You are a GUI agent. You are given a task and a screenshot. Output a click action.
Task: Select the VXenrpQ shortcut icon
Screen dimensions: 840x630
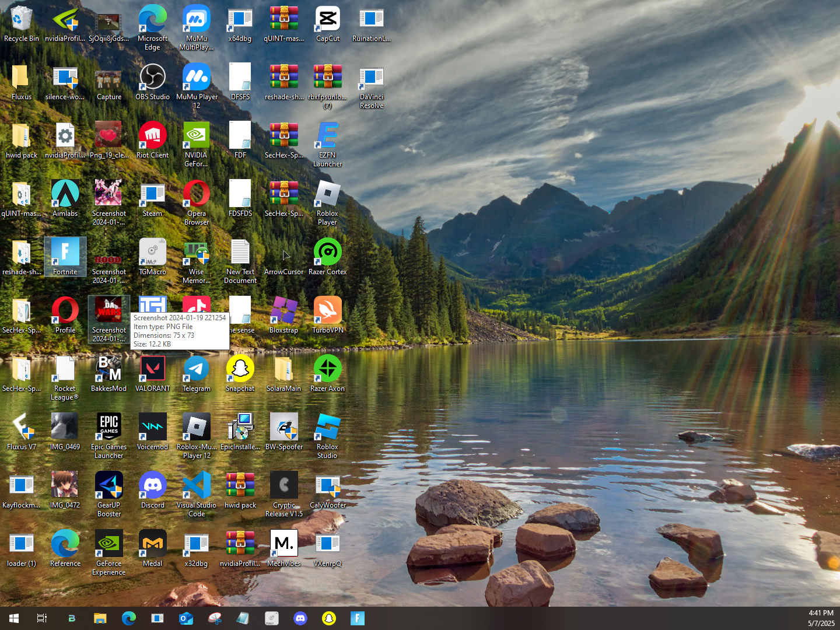[x=328, y=548]
